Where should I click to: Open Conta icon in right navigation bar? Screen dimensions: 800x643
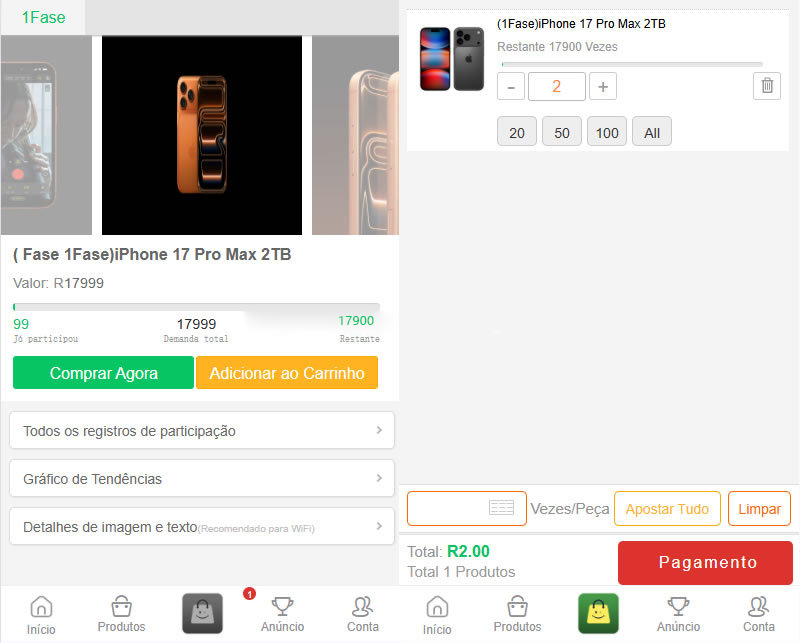click(x=759, y=614)
